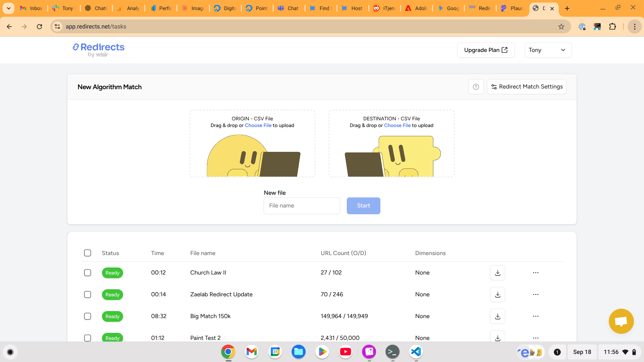Open browser extensions puzzle icon

point(612,27)
